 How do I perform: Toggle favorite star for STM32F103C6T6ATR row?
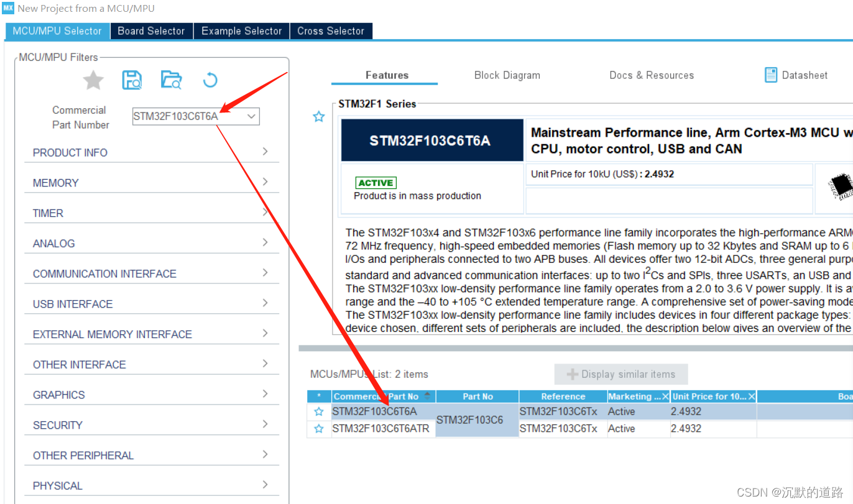pos(319,429)
